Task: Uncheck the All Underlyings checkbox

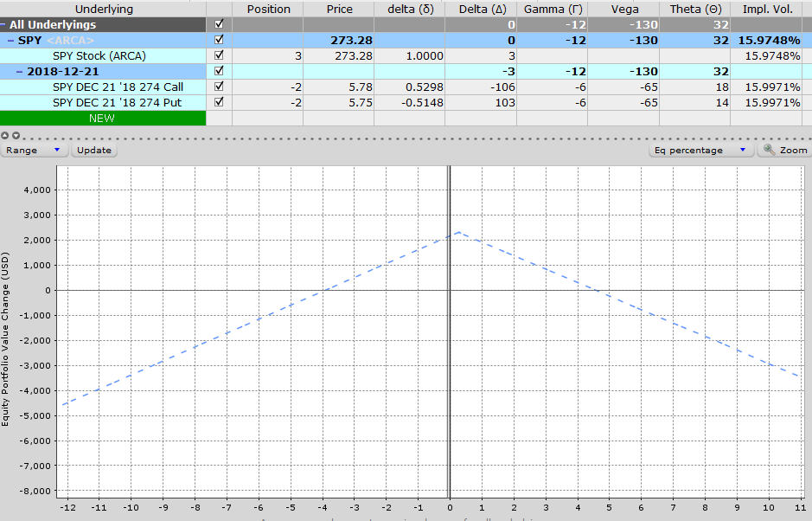Action: 219,24
